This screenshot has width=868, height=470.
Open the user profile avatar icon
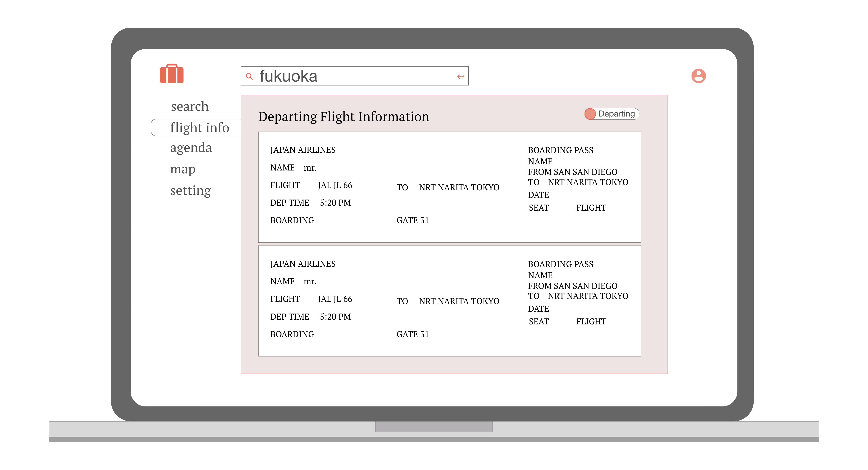tap(698, 76)
